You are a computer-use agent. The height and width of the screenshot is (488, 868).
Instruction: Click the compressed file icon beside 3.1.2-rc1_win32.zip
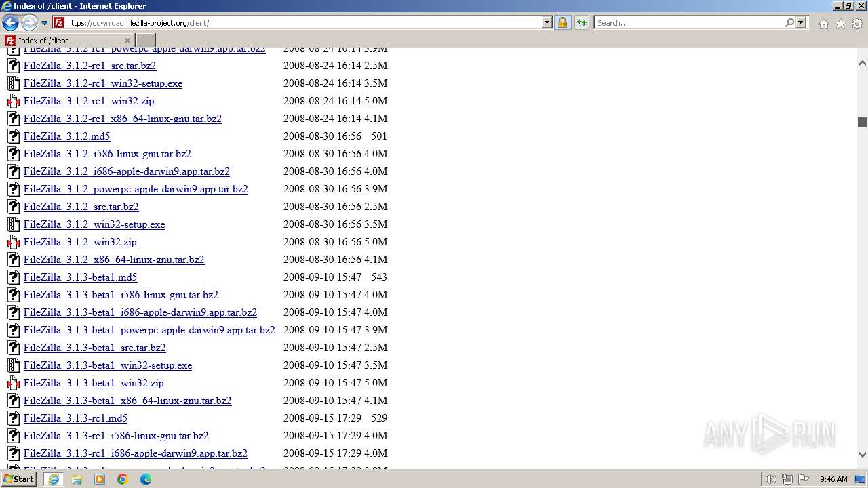[14, 101]
